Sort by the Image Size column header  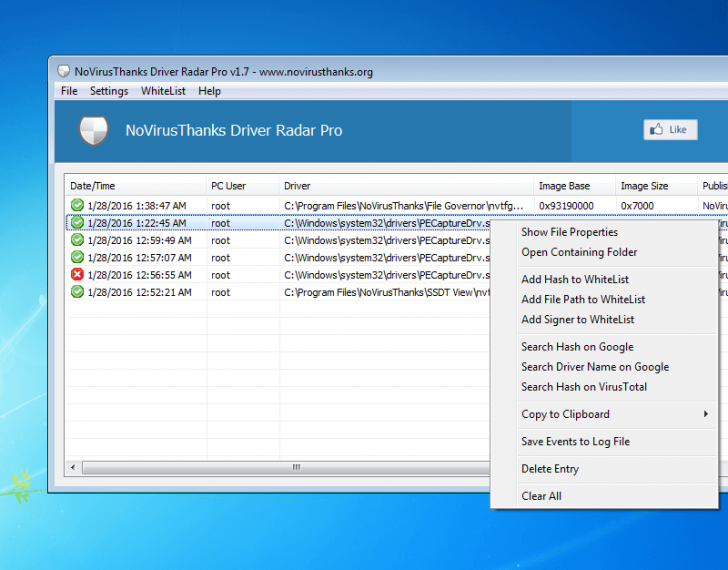click(x=656, y=186)
